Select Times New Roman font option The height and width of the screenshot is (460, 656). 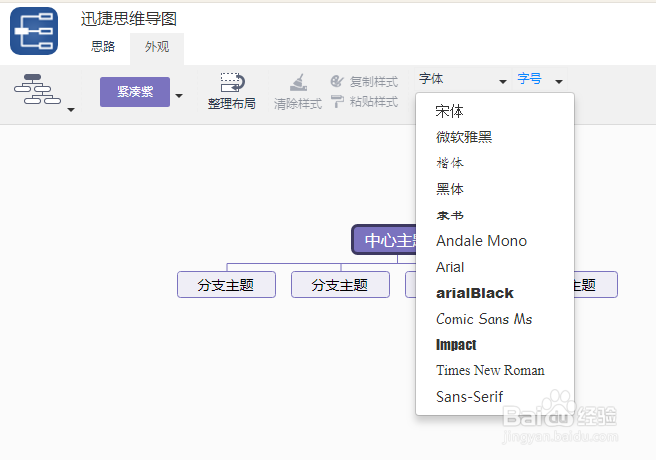coord(490,370)
